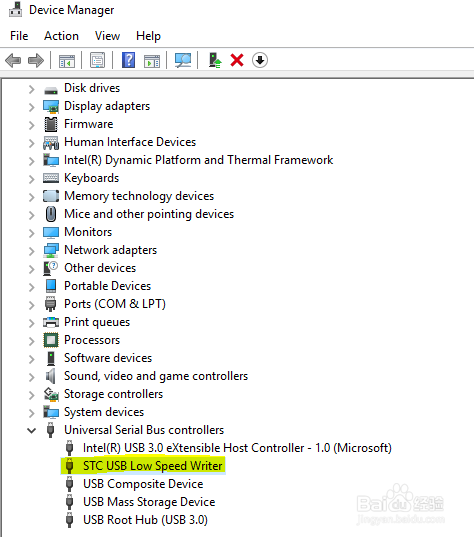Open the Action menu
This screenshot has height=537, width=474.
tap(61, 36)
